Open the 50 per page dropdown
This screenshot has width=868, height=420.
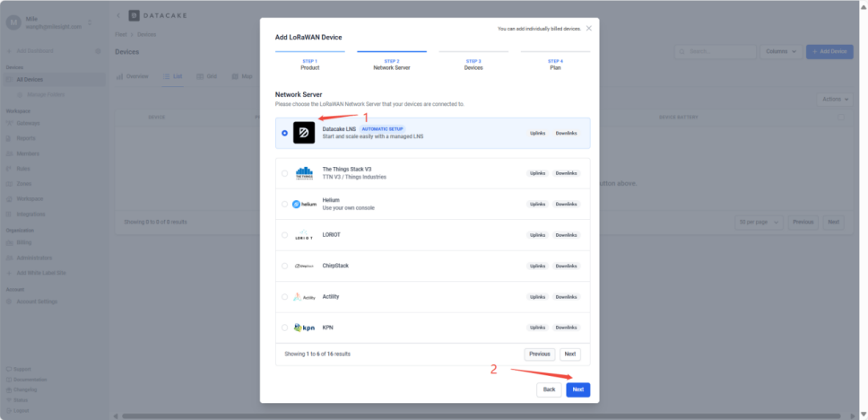759,222
